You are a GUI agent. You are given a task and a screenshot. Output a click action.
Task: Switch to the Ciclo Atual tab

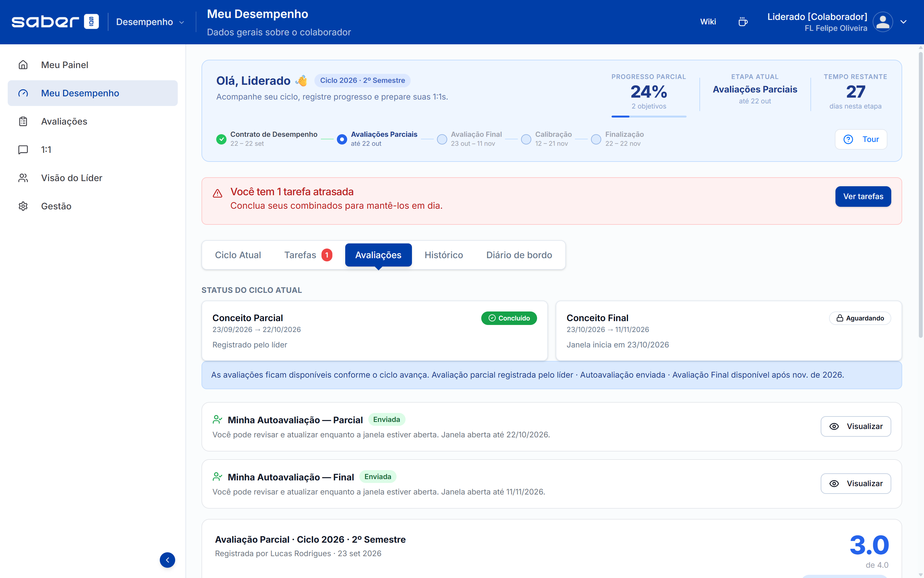(x=238, y=255)
